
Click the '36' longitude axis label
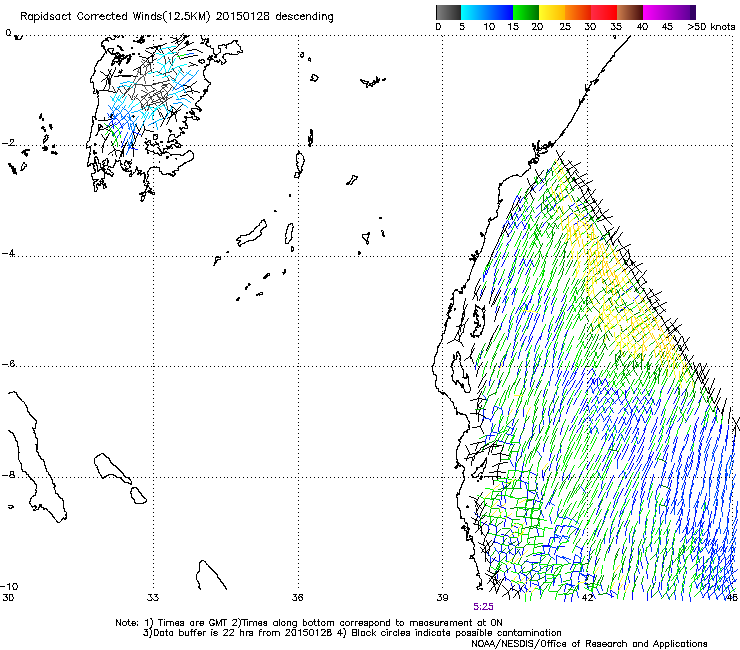click(x=297, y=598)
